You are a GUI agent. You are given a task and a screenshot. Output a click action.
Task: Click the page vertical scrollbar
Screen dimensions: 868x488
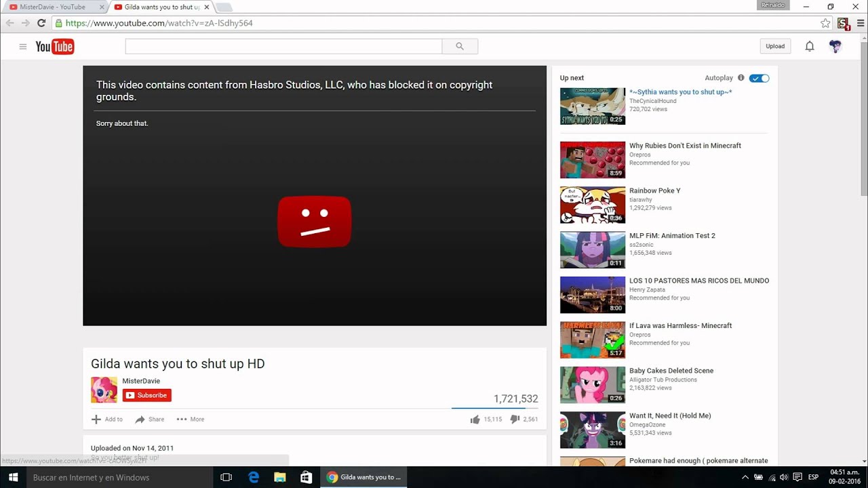[864, 251]
